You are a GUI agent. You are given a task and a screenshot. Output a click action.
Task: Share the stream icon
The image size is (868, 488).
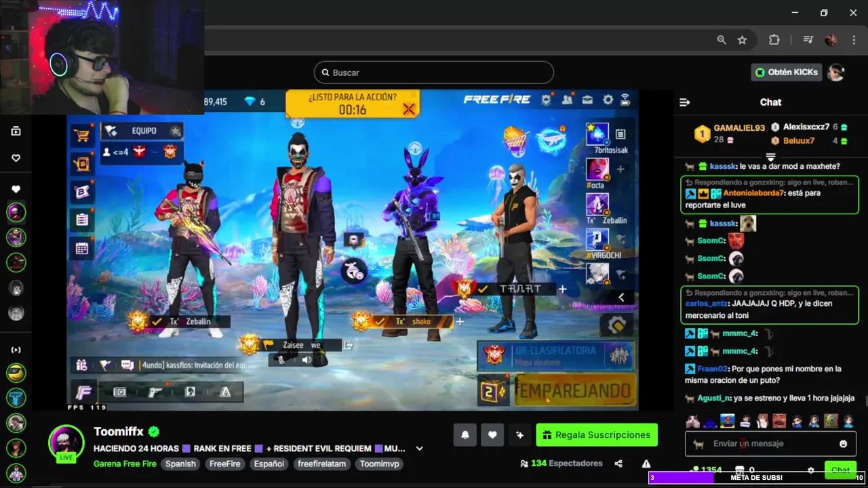coord(618,464)
